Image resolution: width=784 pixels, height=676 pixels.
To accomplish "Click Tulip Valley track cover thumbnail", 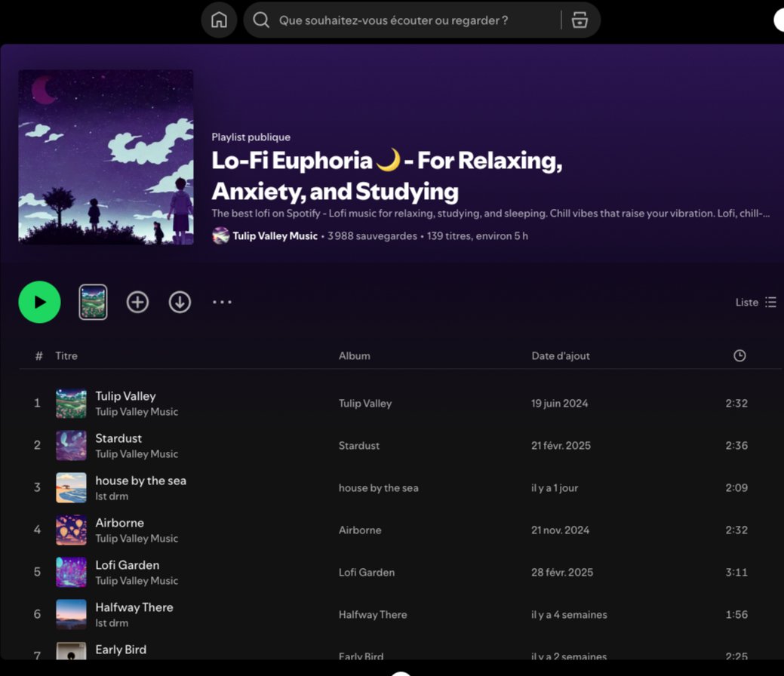I will 71,404.
